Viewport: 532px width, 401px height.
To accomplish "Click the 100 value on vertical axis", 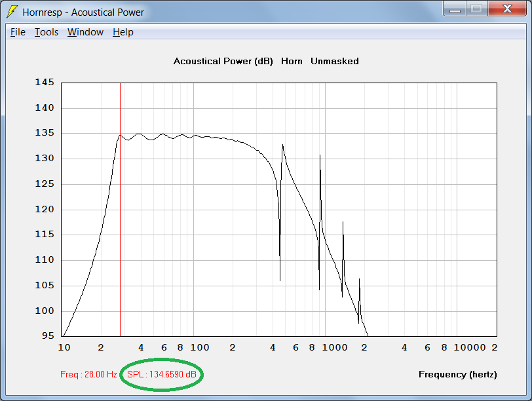I will pos(45,311).
